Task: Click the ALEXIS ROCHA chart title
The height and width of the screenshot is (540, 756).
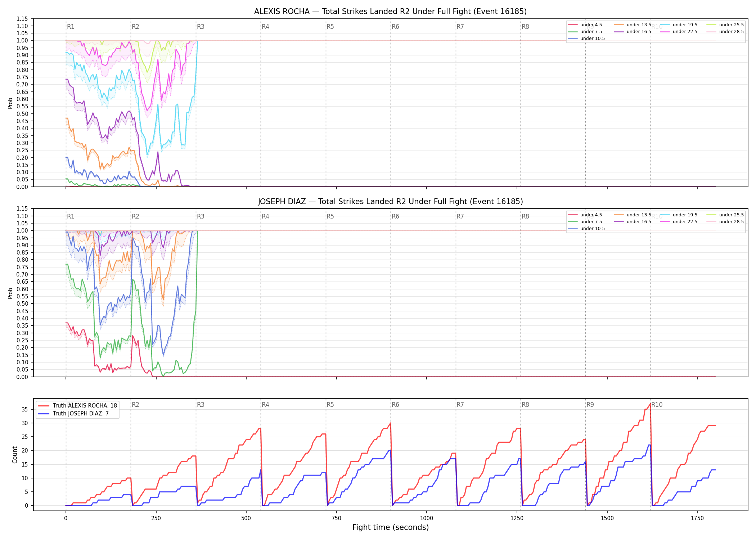Action: [390, 12]
